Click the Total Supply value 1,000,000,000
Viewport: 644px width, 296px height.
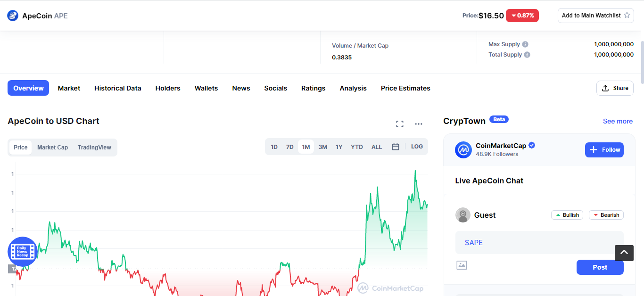pyautogui.click(x=614, y=55)
